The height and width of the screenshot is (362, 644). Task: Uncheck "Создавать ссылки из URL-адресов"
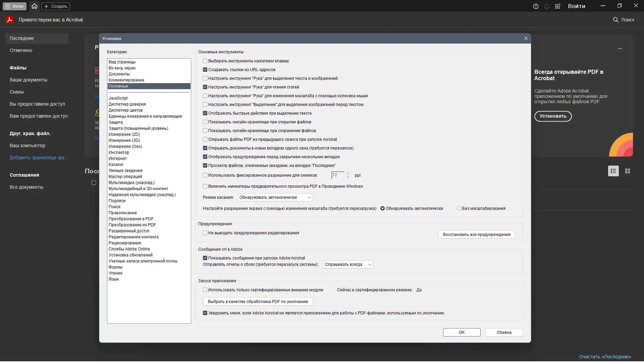coord(205,70)
